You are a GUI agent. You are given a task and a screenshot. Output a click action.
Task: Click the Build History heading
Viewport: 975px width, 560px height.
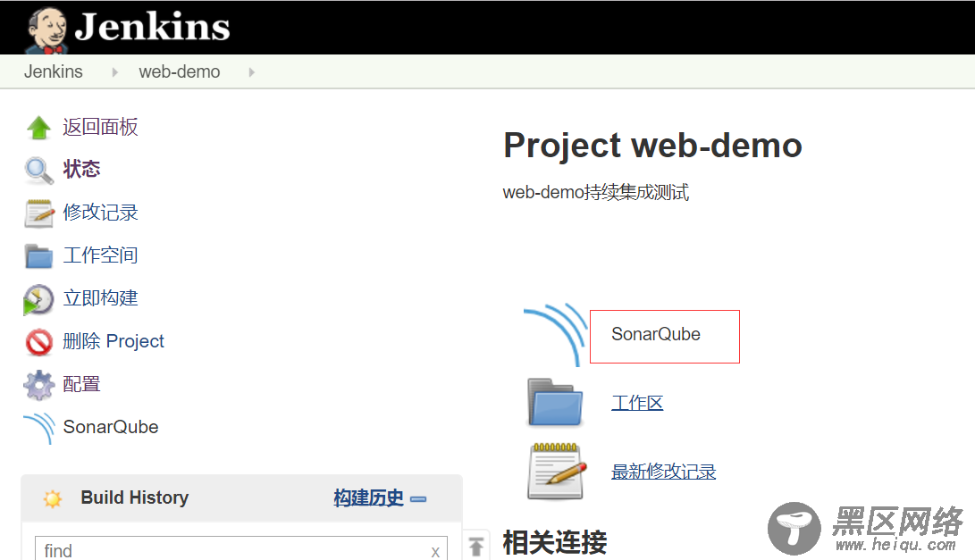(x=134, y=497)
